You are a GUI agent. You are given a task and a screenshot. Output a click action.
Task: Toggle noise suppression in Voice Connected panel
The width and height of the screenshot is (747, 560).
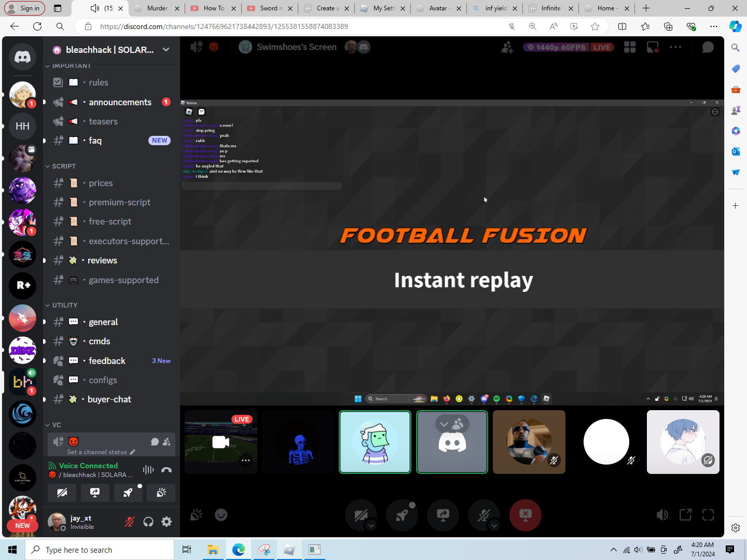(x=148, y=470)
